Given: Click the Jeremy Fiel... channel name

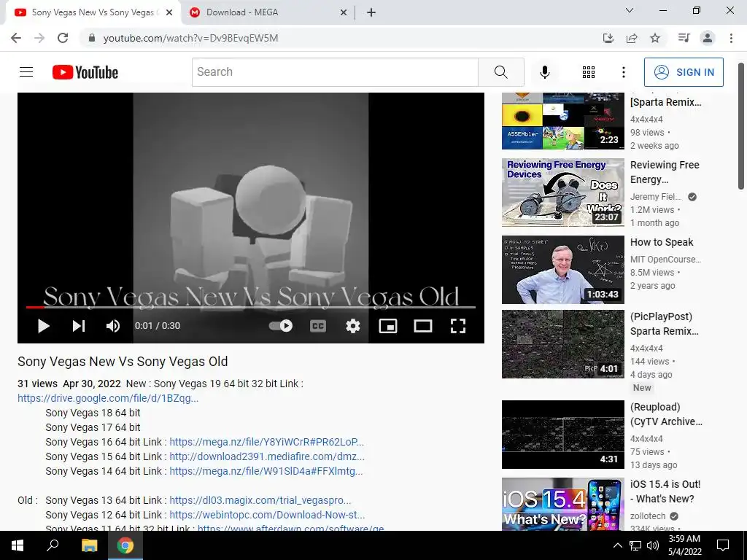Looking at the screenshot, I should [x=656, y=197].
